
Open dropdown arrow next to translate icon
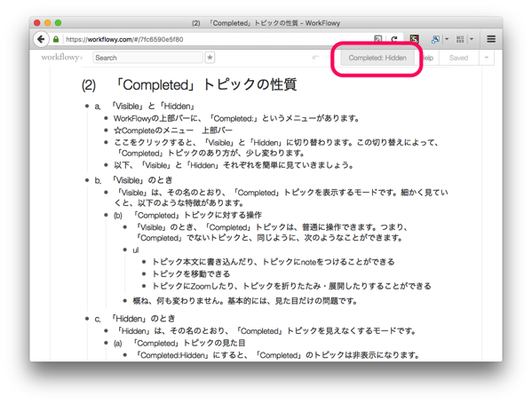447,39
